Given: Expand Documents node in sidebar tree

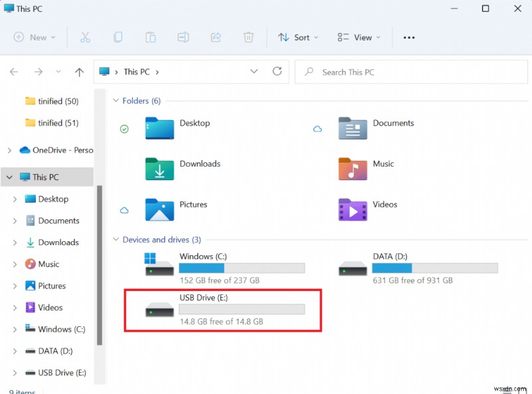Looking at the screenshot, I should pos(15,221).
